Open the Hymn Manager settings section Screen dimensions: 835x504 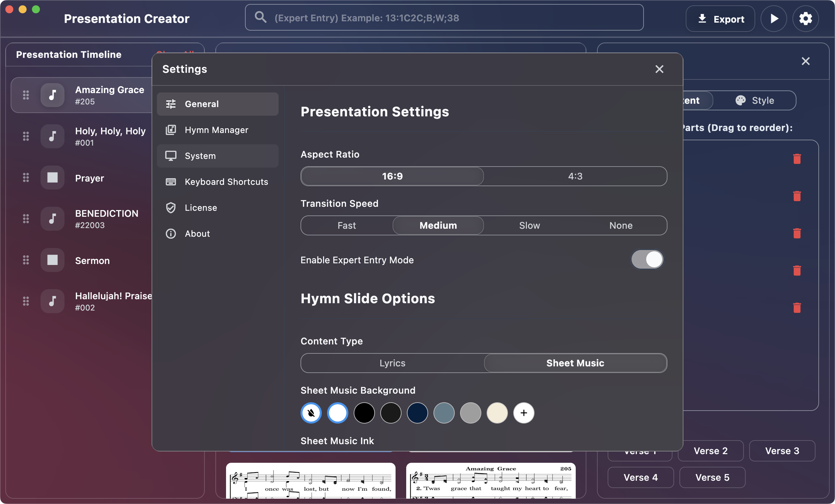coord(216,130)
